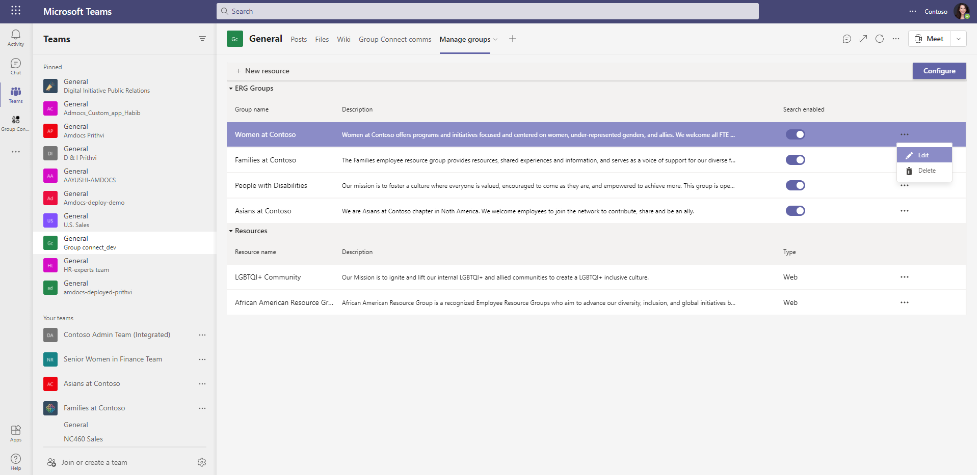Open more options for Women at Contoso row
The height and width of the screenshot is (475, 980).
click(x=905, y=134)
